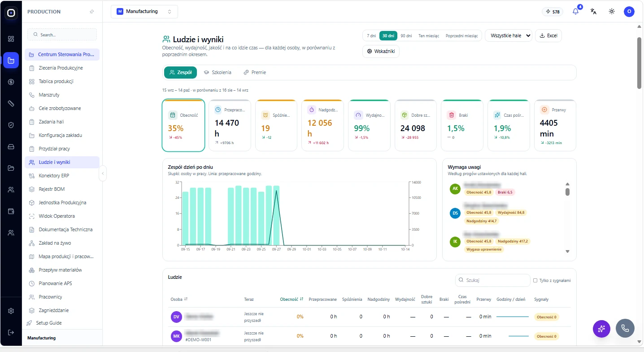Select the '90 dni' period
644x352 pixels.
click(x=406, y=36)
